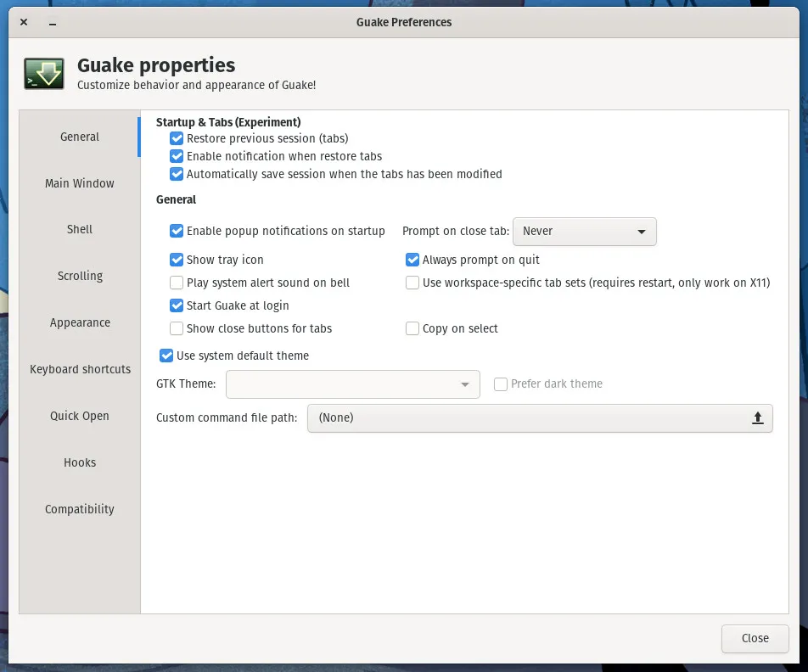Viewport: 808px width, 672px height.
Task: Go to the Scrolling tab
Action: 80,277
